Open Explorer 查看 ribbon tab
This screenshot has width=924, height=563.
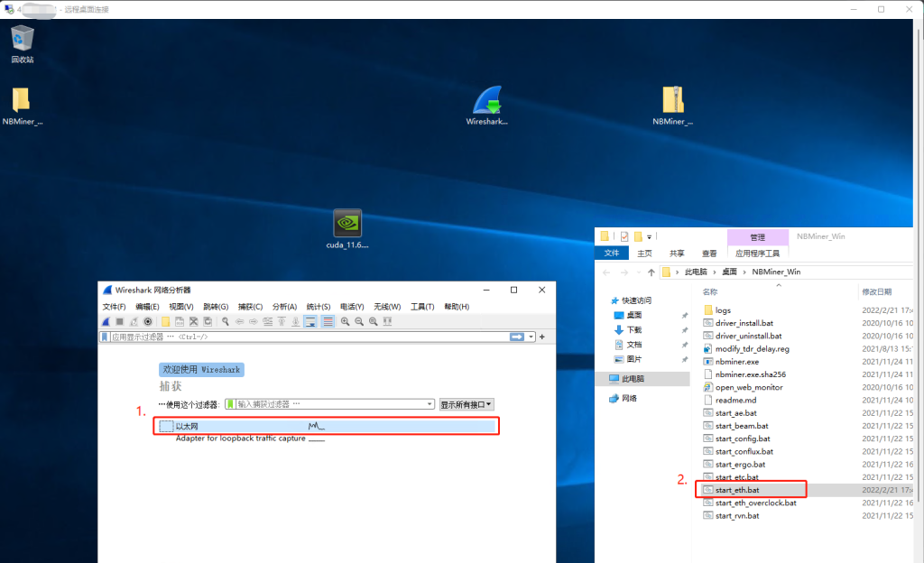pyautogui.click(x=709, y=254)
